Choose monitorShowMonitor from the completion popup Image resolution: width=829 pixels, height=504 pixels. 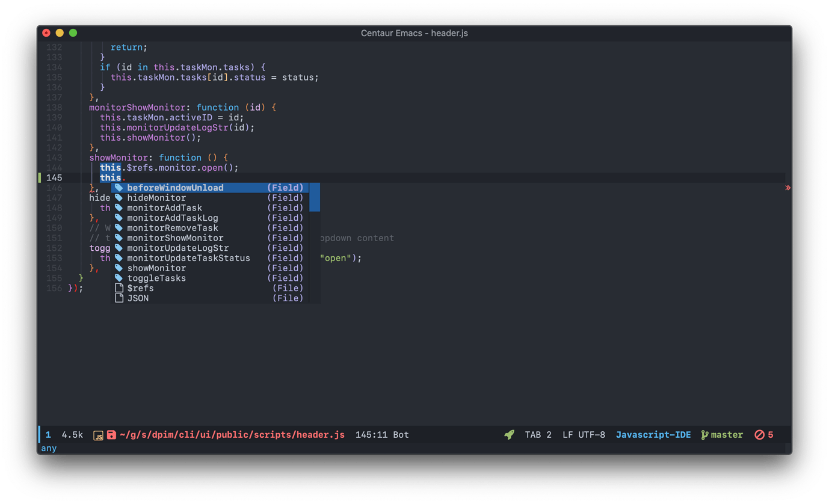coord(175,238)
